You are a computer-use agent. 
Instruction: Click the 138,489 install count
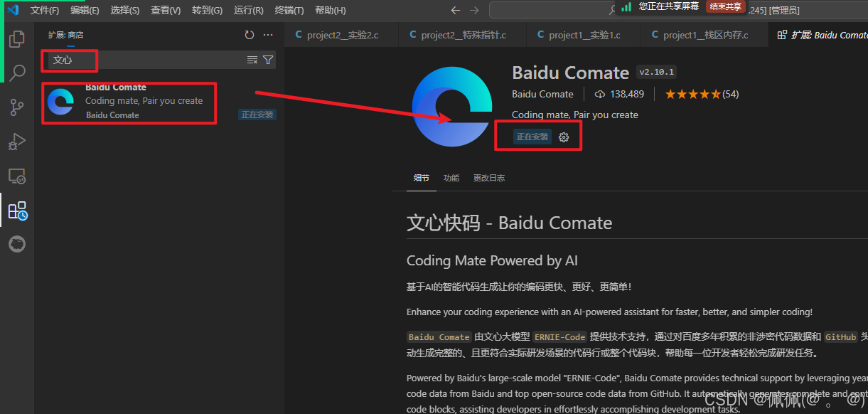tap(618, 94)
